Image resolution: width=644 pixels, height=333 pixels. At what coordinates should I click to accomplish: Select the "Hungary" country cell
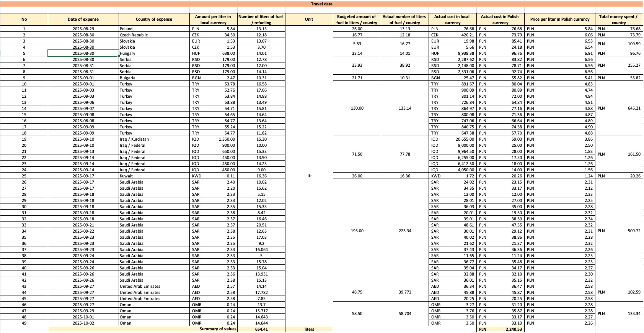pyautogui.click(x=127, y=53)
